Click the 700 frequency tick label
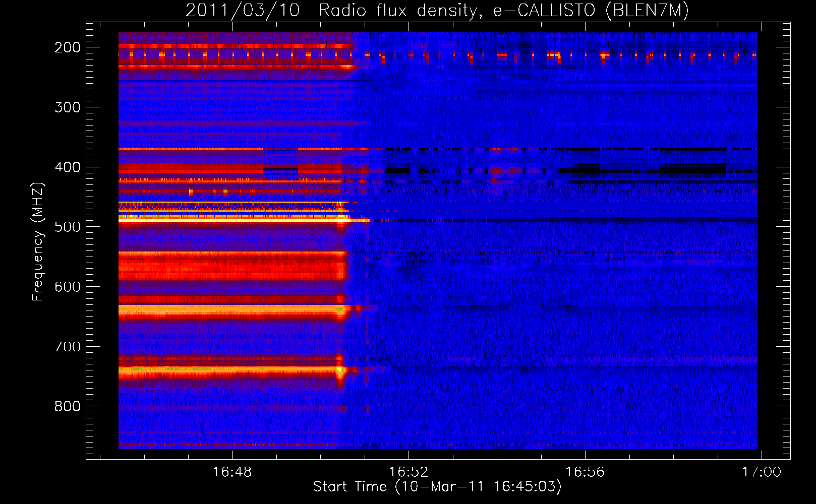The height and width of the screenshot is (504, 816). pyautogui.click(x=68, y=347)
